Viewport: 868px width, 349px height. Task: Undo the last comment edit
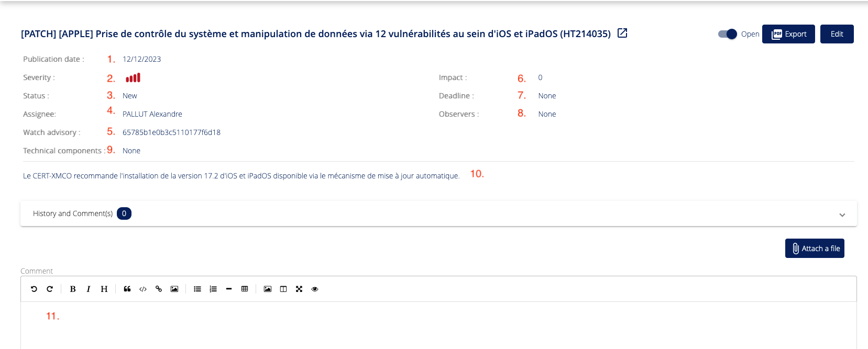pyautogui.click(x=34, y=289)
